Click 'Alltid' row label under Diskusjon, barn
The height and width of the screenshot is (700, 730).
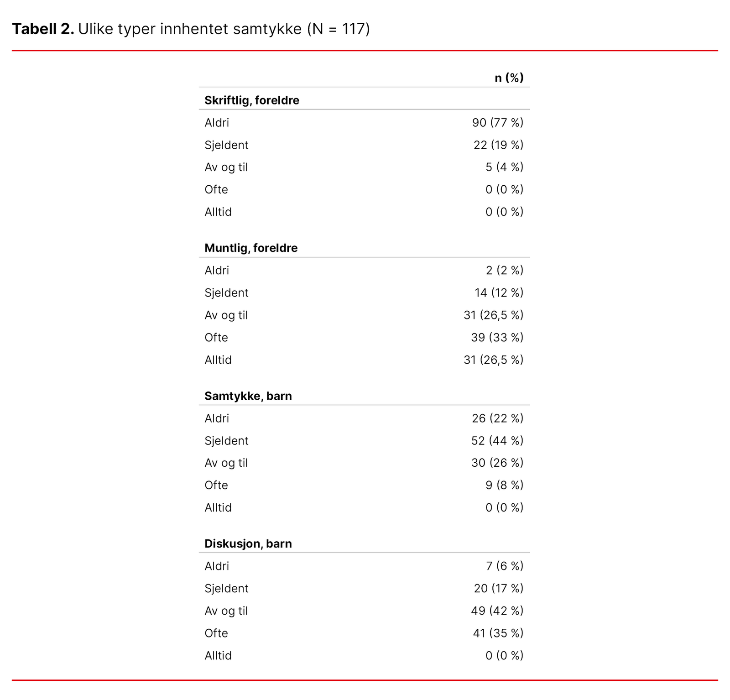click(218, 656)
